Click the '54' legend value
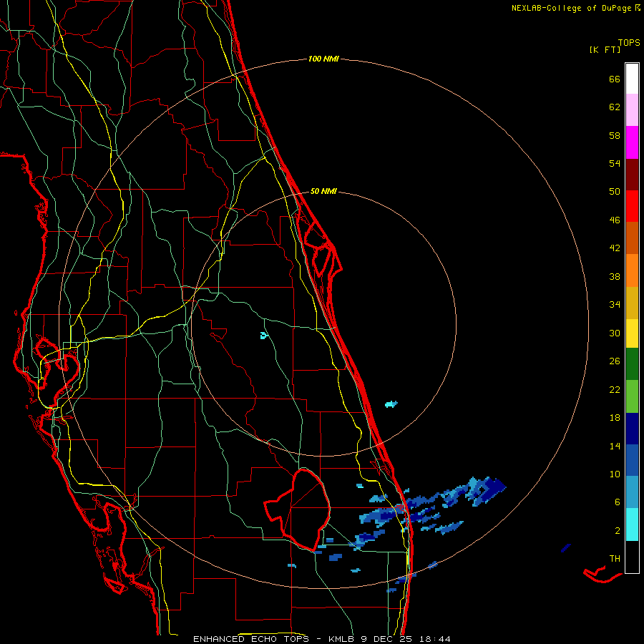644x644 pixels. coord(615,163)
